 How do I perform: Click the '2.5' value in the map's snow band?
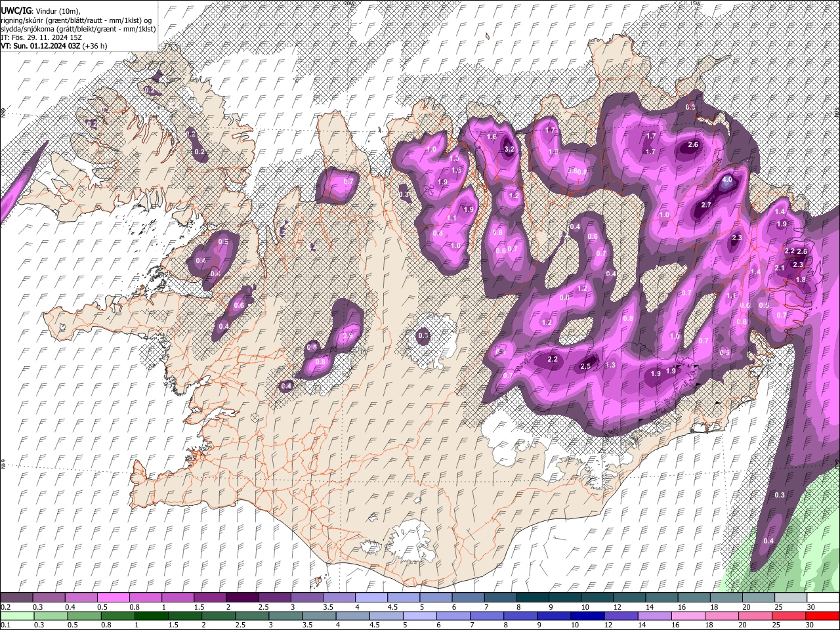click(x=585, y=366)
